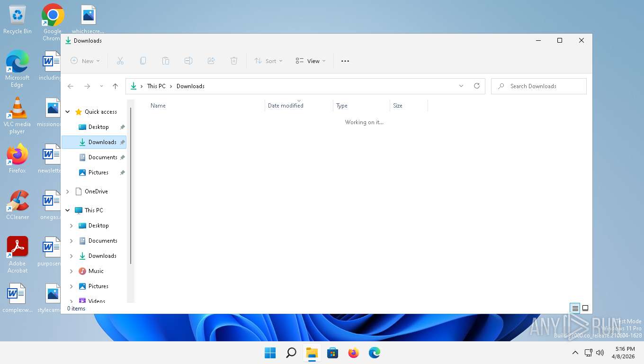
Task: Select Pictures folder under This PC
Action: tap(98, 286)
